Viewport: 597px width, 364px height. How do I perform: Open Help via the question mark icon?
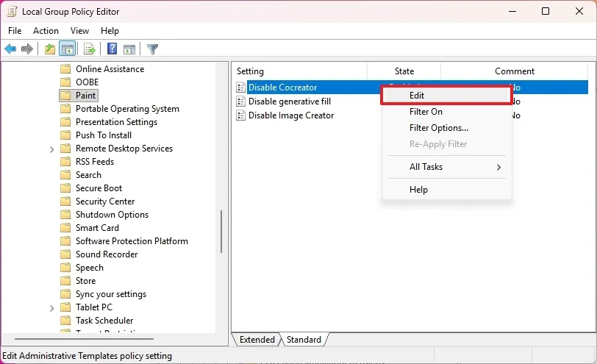point(112,49)
